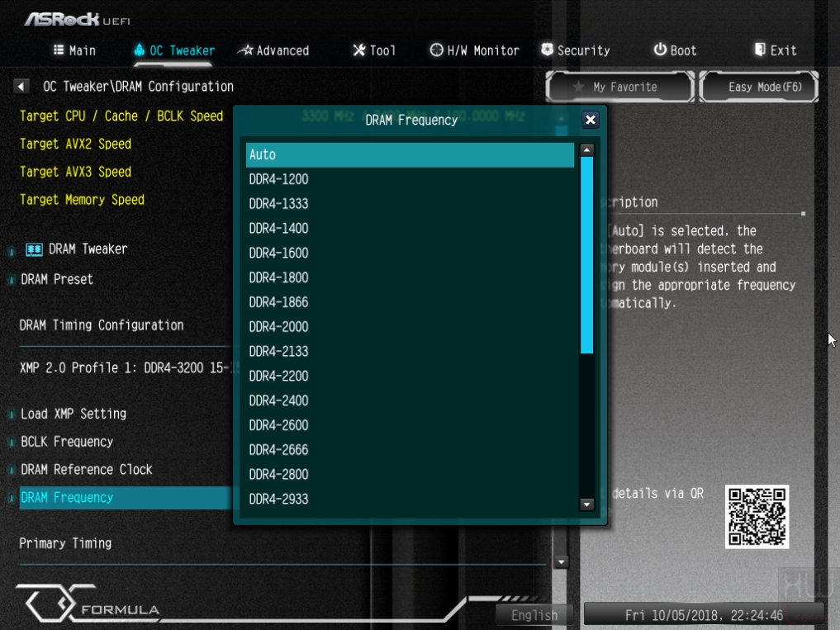Select DDR4-1400 frequency

pyautogui.click(x=410, y=229)
